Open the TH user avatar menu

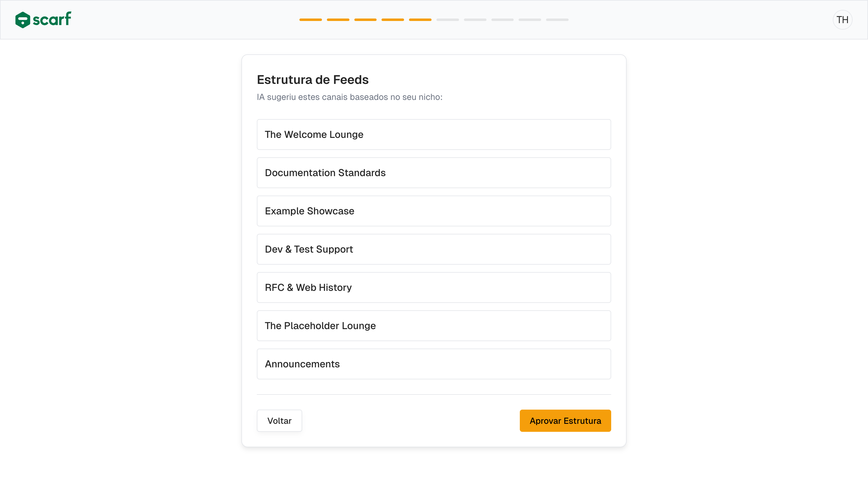point(842,20)
